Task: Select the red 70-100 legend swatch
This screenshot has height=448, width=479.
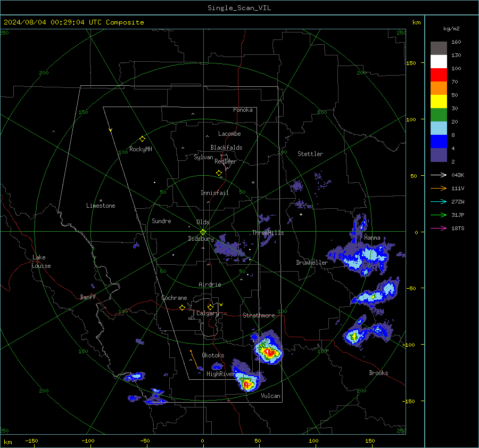Action: click(x=439, y=75)
